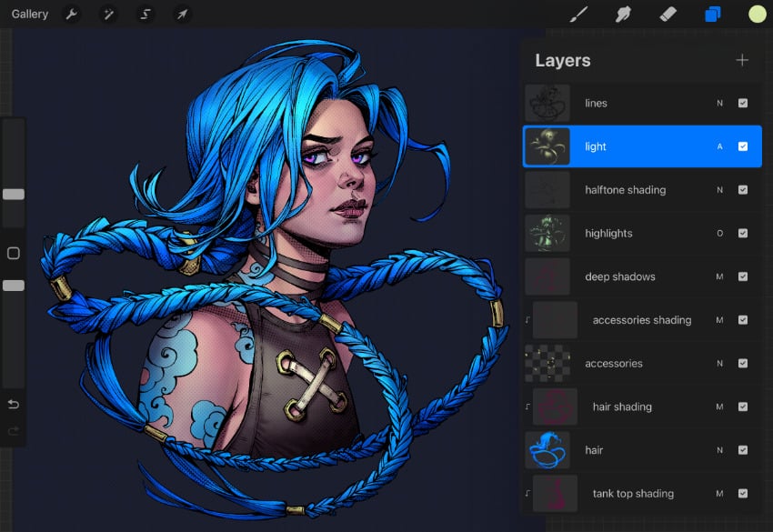Tap the "Layers" panel title

pyautogui.click(x=563, y=60)
